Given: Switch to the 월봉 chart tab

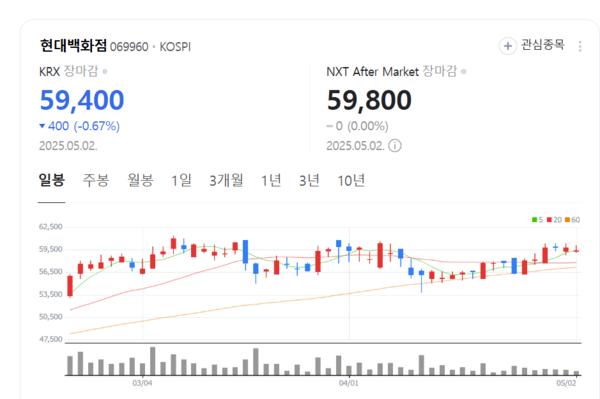Looking at the screenshot, I should pos(140,180).
